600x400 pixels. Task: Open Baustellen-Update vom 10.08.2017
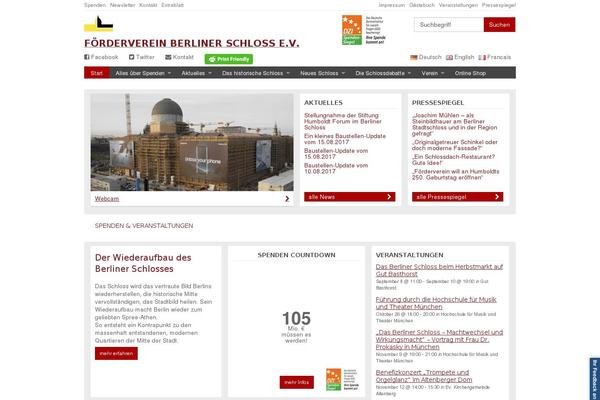pyautogui.click(x=336, y=168)
